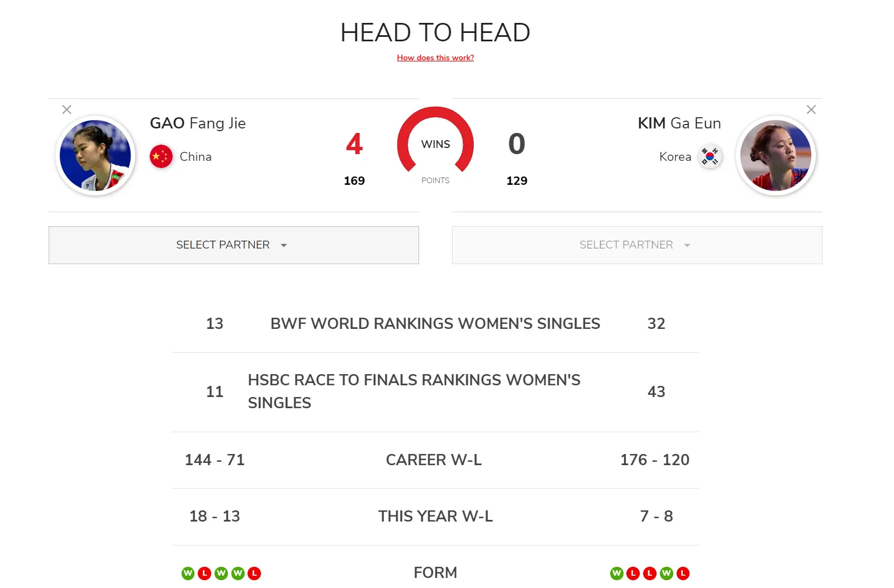894x588 pixels.
Task: Click KIM Ga Eun's profile photo
Action: point(776,155)
